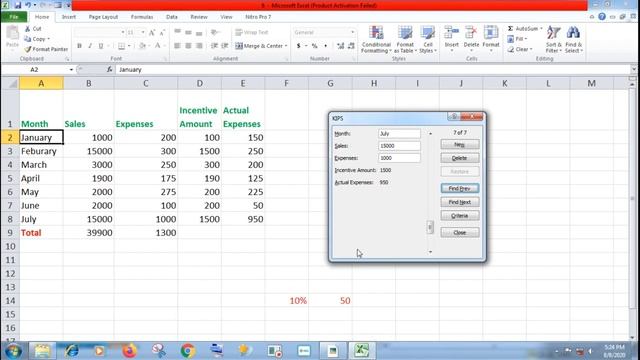Viewport: 640px width, 360px height.
Task: Click the Find Prev button
Action: tap(460, 188)
